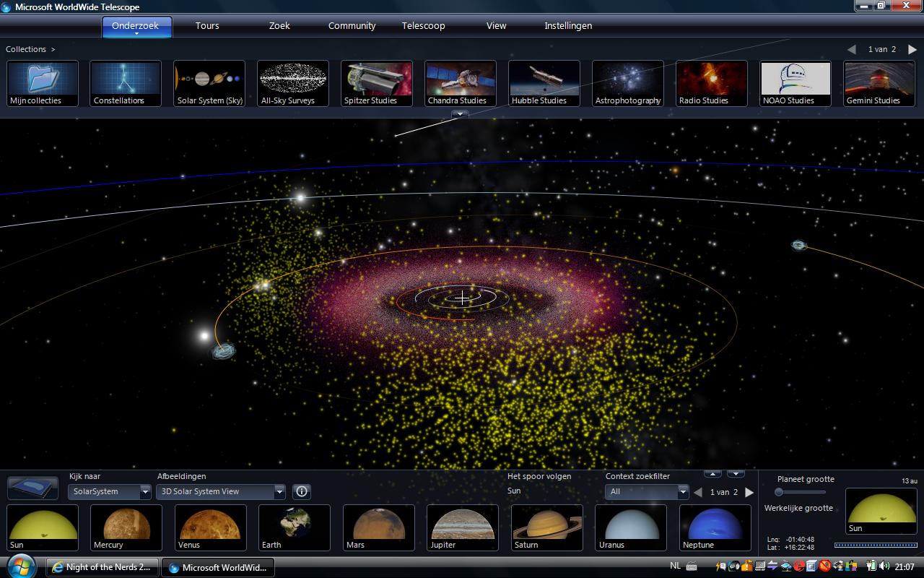Select the Saturn thumbnail
924x578 pixels.
pos(547,528)
